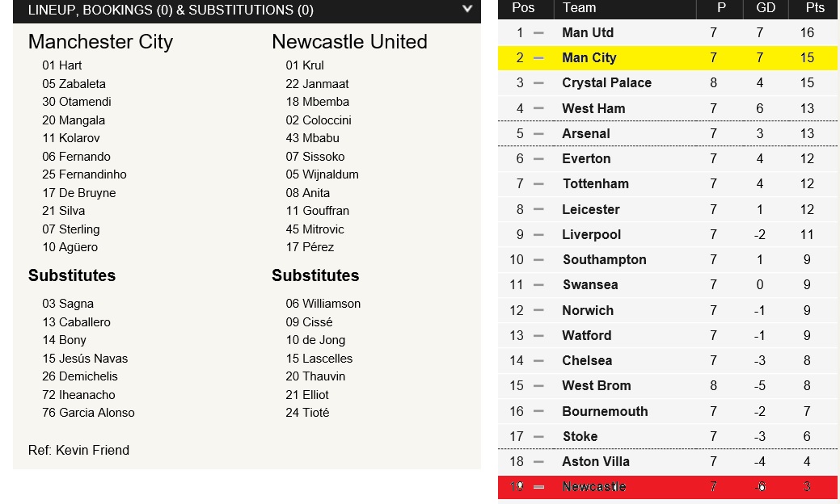This screenshot has width=840, height=504.
Task: Open the Manchester City team heading
Action: pos(100,42)
